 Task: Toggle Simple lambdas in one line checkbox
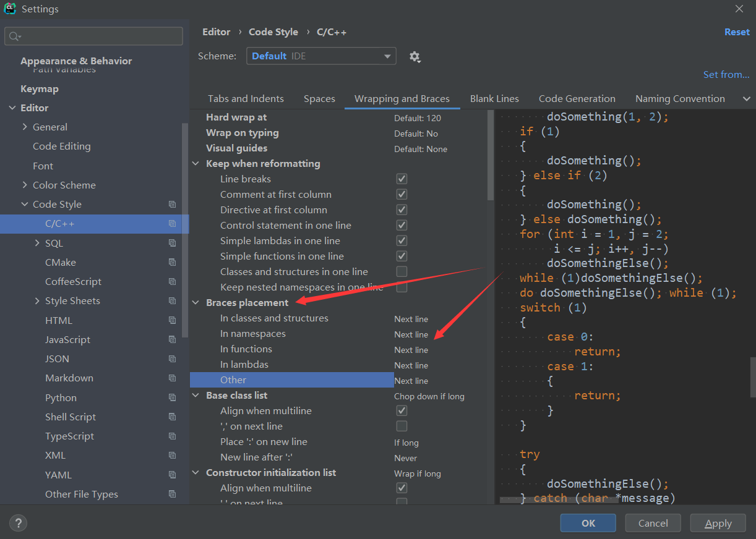(x=402, y=241)
